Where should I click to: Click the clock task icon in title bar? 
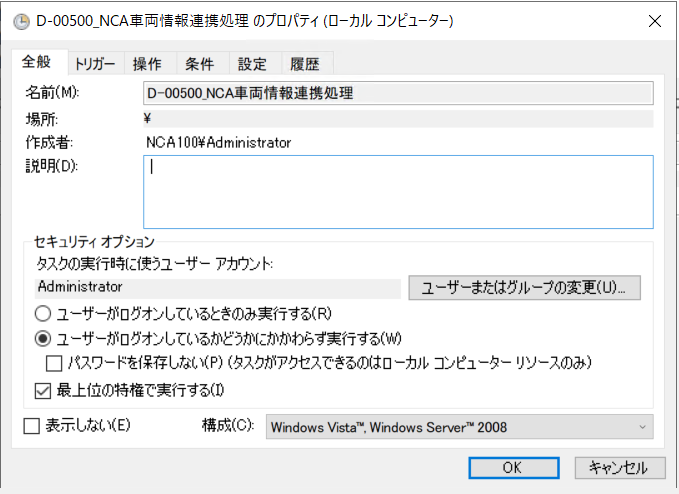(21, 21)
